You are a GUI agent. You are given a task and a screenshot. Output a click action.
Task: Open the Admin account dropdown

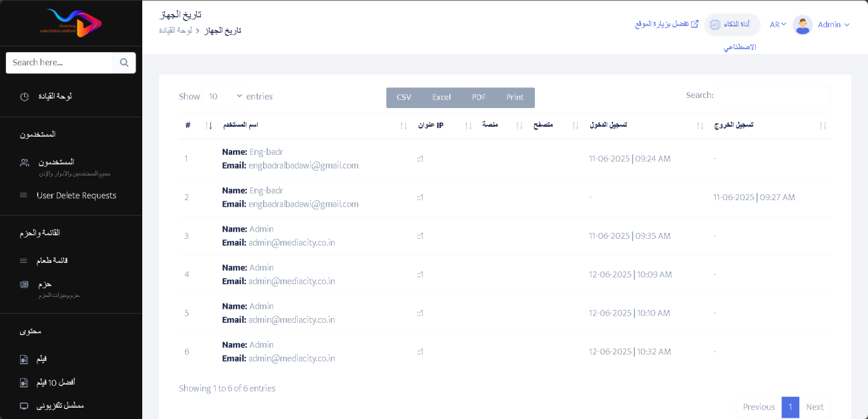point(833,25)
